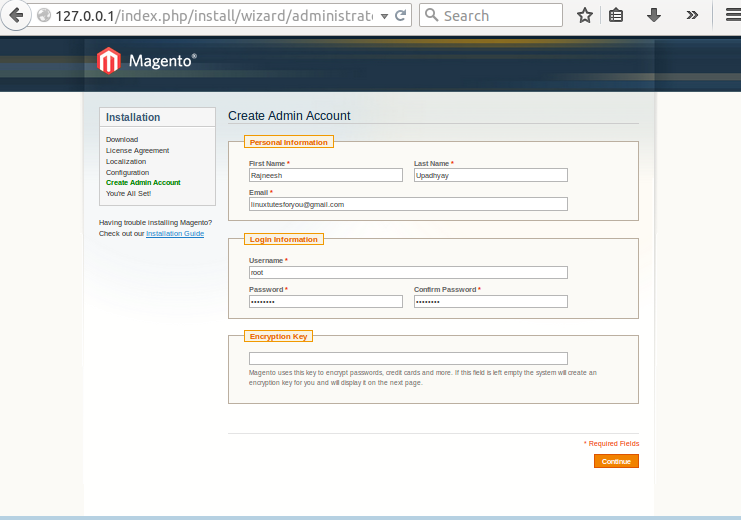The width and height of the screenshot is (741, 520).
Task: Open the browser hamburger menu
Action: coord(733,15)
